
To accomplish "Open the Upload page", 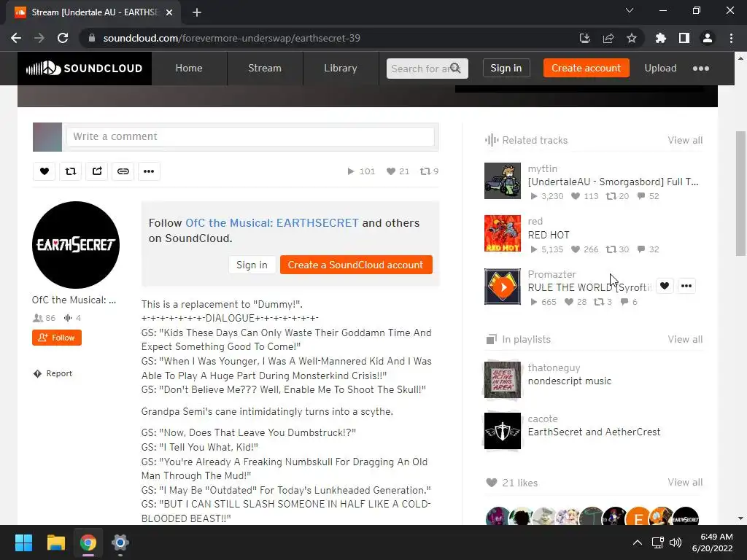I will (x=660, y=68).
